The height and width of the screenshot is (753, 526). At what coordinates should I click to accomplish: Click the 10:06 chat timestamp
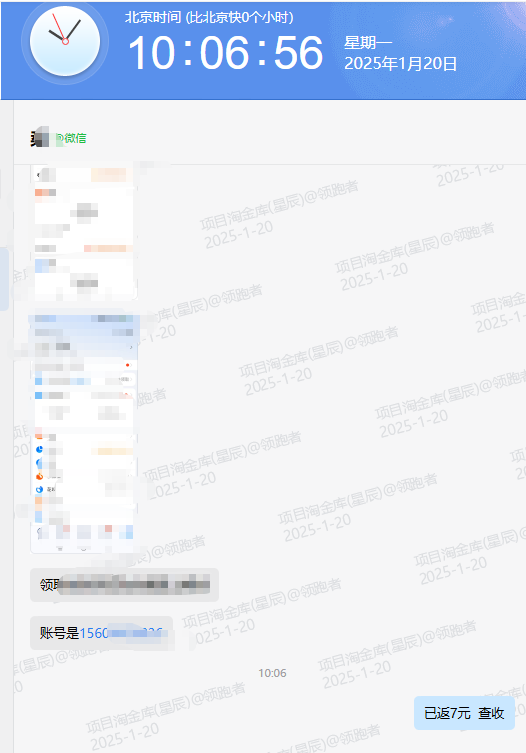[x=272, y=673]
